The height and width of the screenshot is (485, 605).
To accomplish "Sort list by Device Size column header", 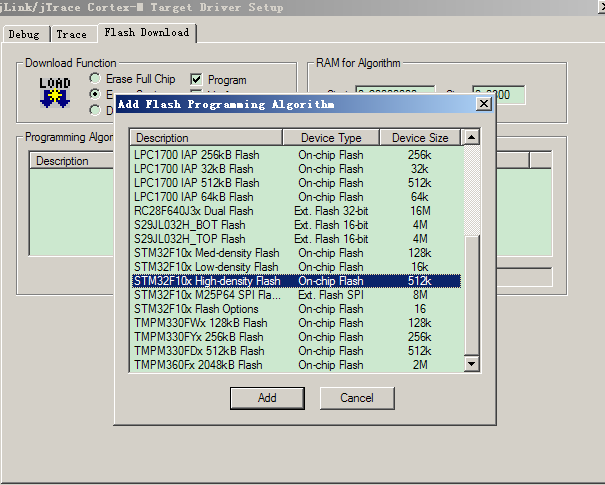I will (x=420, y=137).
